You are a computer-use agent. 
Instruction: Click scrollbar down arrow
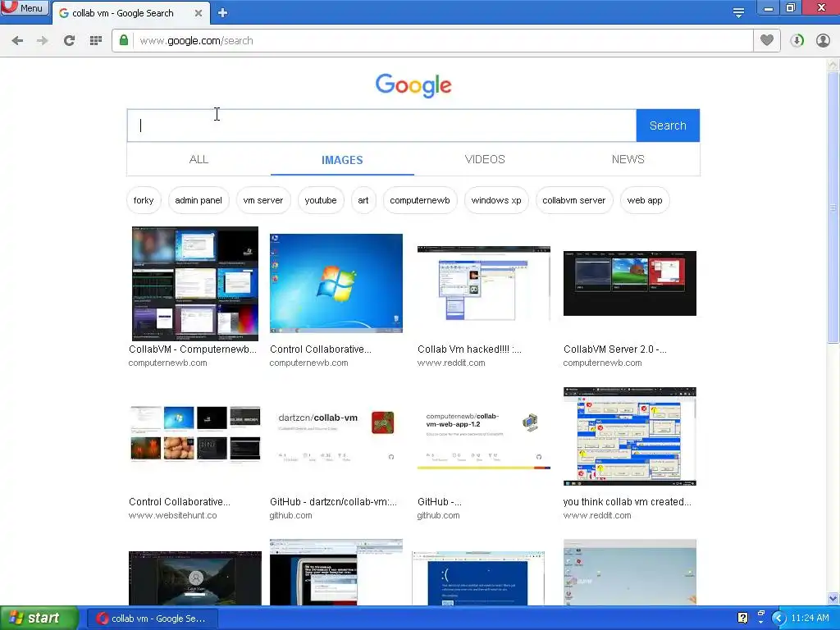tap(833, 598)
